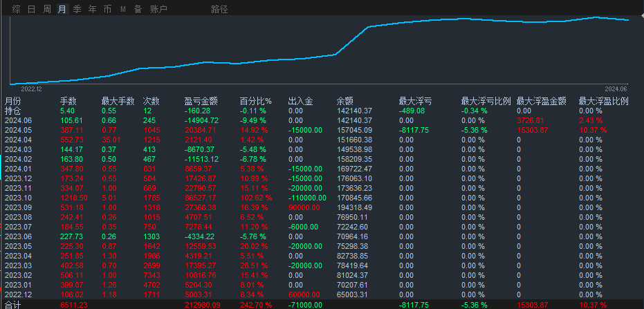Click the 最大浮亏 column header
Image resolution: width=644 pixels, height=309 pixels.
(x=416, y=101)
